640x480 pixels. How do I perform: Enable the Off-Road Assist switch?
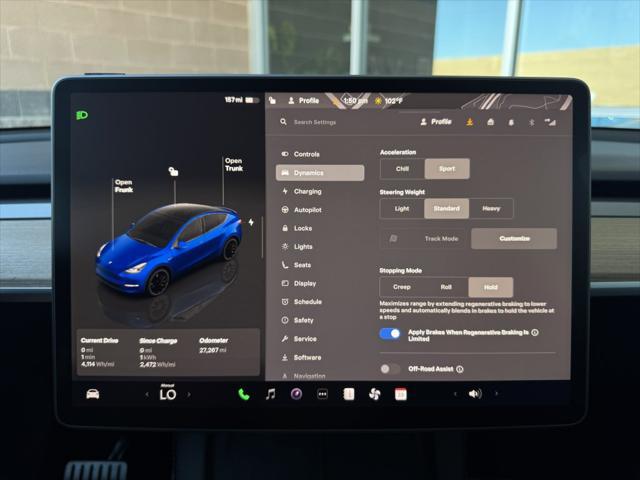pos(390,369)
